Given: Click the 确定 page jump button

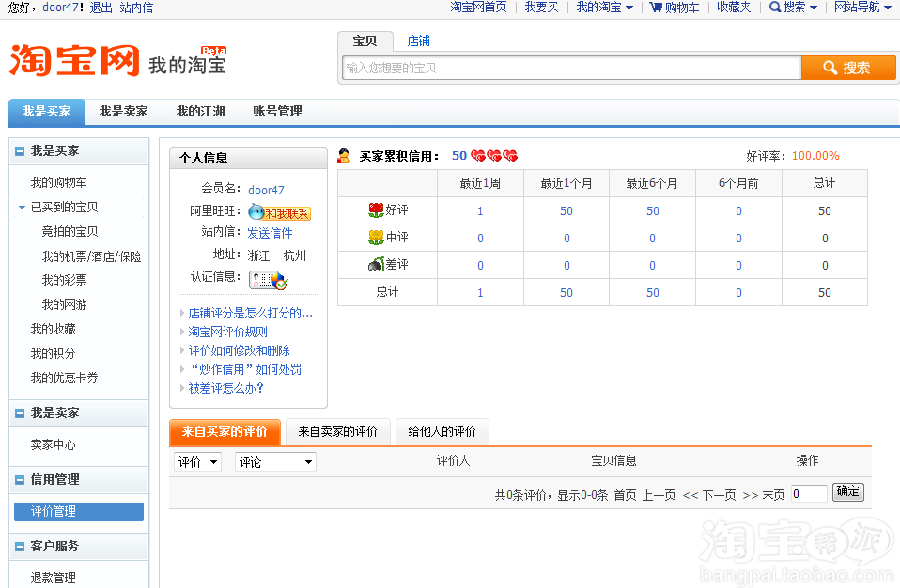Looking at the screenshot, I should [847, 491].
